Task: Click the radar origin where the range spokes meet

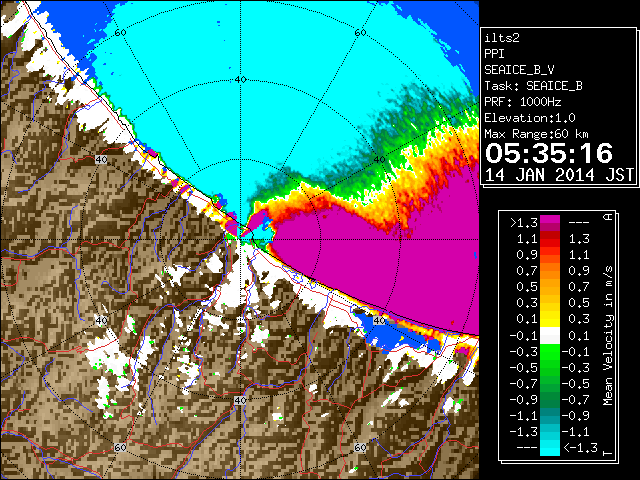Action: click(240, 240)
